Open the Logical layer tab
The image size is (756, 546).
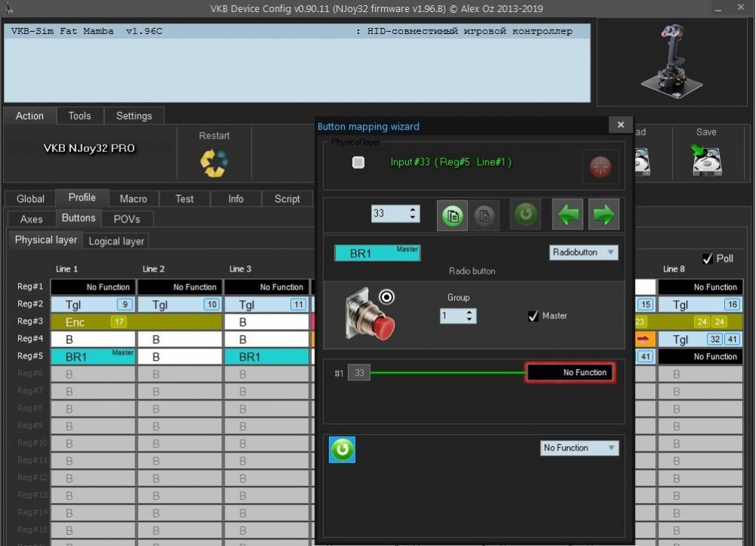click(x=116, y=241)
